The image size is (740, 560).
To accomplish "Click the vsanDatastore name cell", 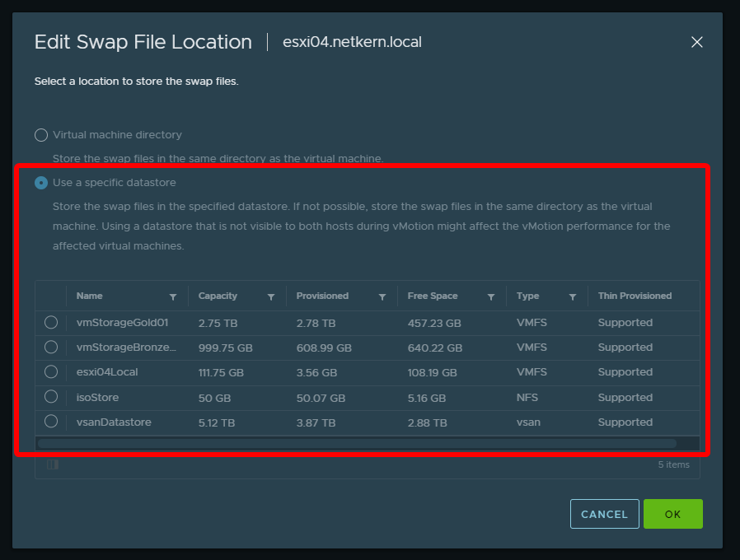I will point(114,422).
